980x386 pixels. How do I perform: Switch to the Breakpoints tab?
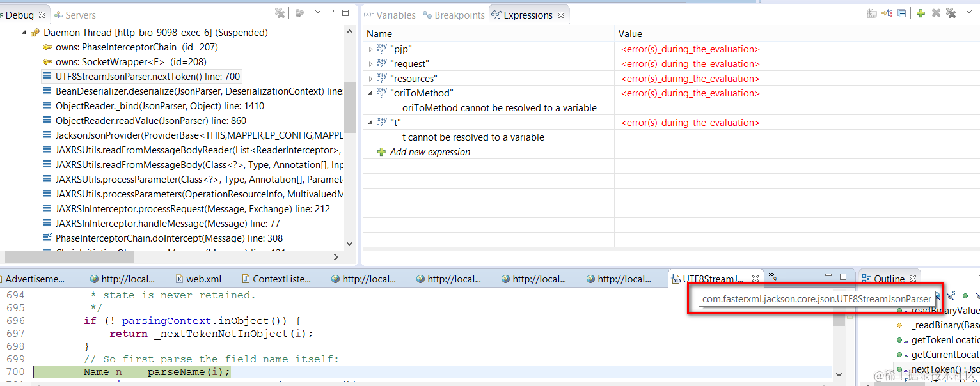[x=454, y=15]
